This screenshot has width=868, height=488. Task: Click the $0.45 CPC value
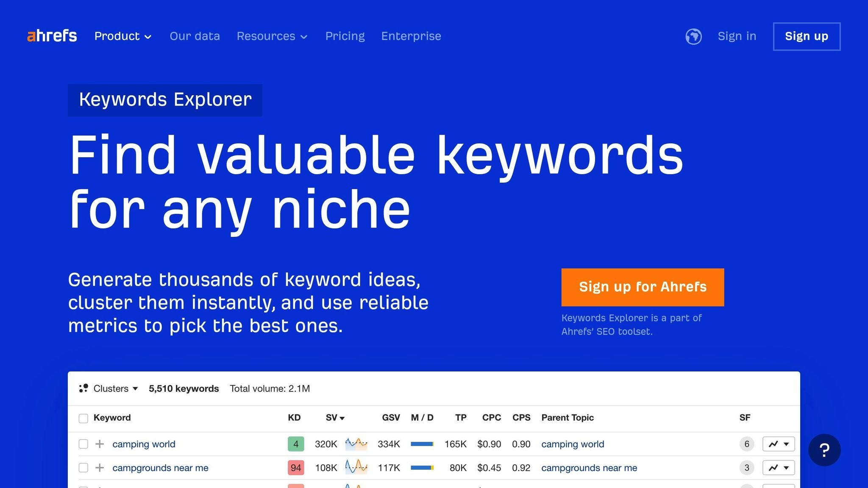pyautogui.click(x=489, y=468)
